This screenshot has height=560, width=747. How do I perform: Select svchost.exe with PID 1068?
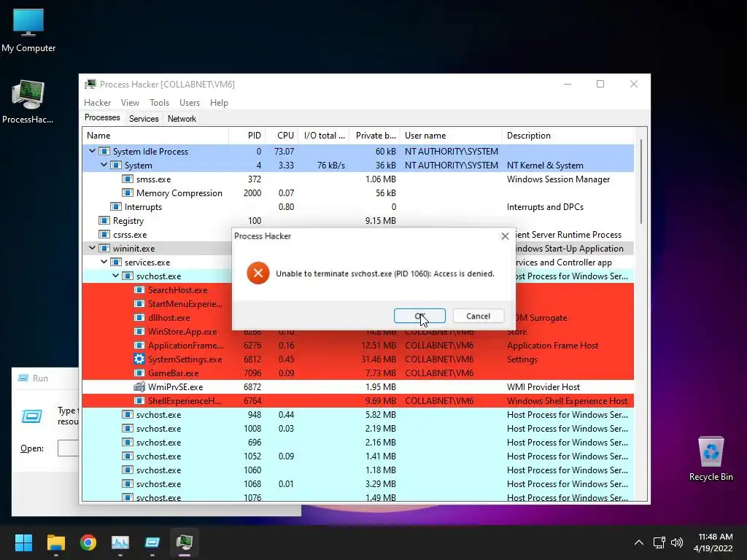357,484
